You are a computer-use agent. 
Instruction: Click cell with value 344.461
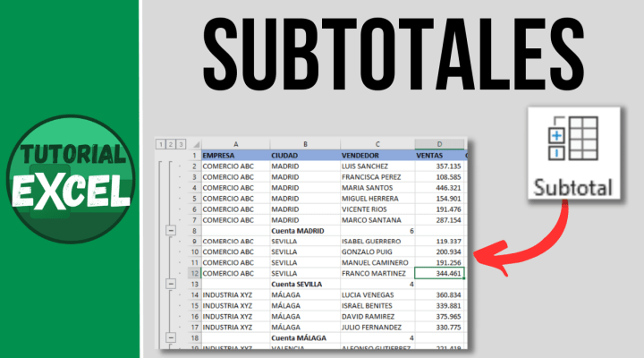coord(439,273)
